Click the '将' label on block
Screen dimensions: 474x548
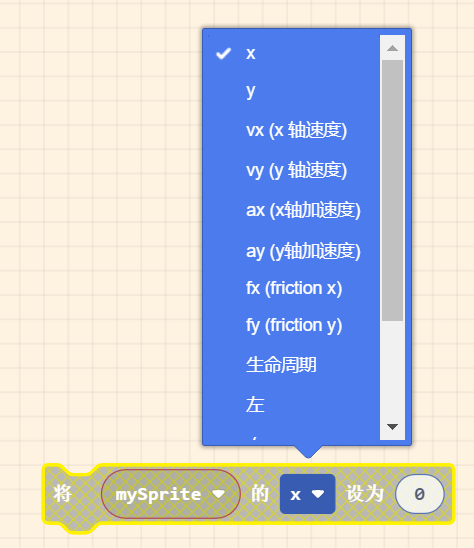(x=63, y=493)
